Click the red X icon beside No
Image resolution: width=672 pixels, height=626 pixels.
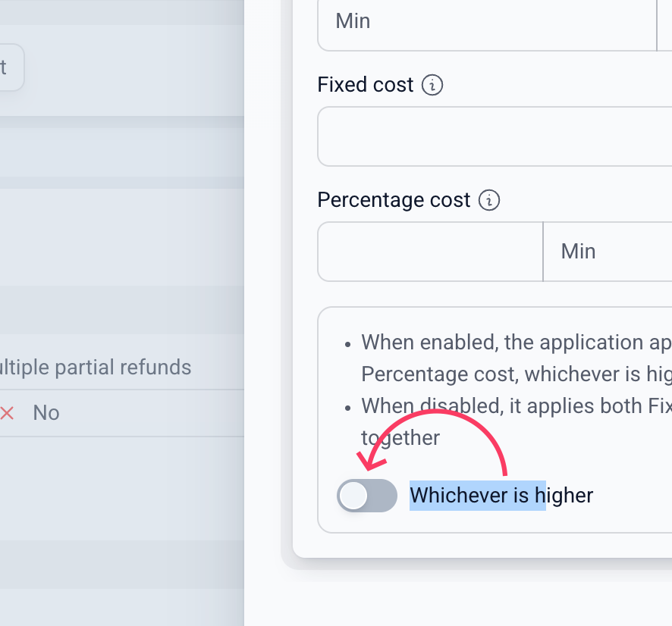point(7,413)
